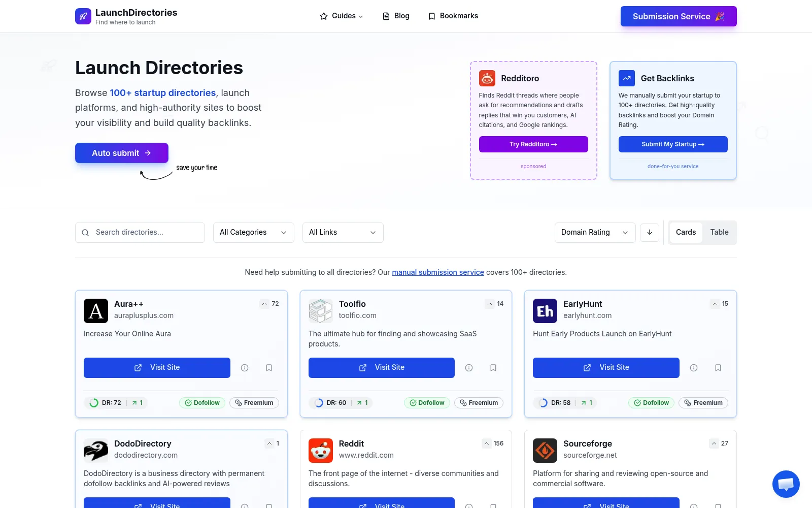Image resolution: width=812 pixels, height=508 pixels.
Task: Click the Freemium badge on Aura++ card
Action: [x=254, y=403]
